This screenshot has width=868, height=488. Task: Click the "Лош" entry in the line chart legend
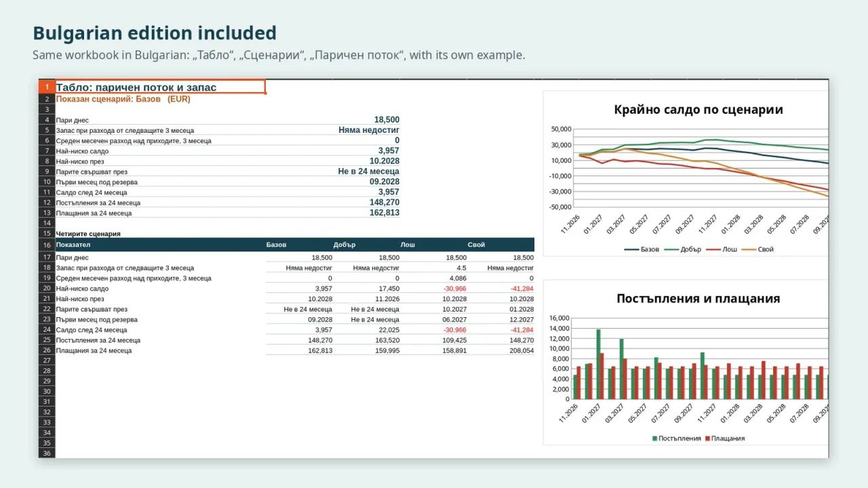pos(722,249)
